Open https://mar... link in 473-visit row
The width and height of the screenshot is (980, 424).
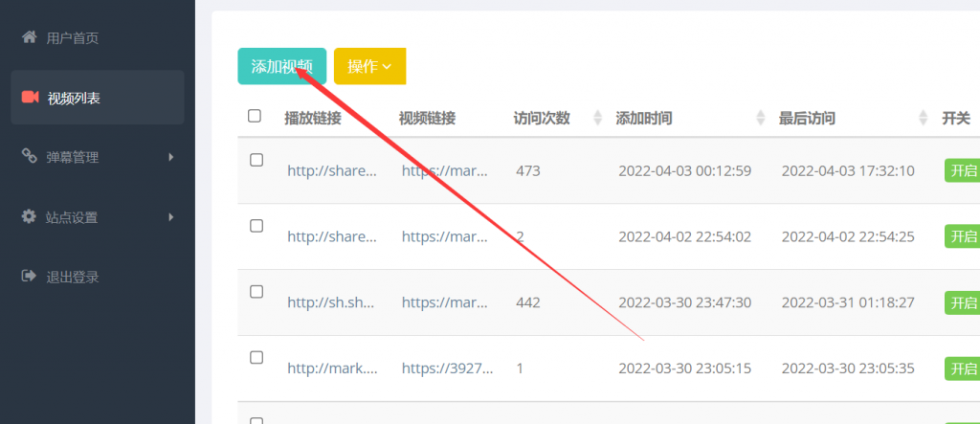coord(444,171)
